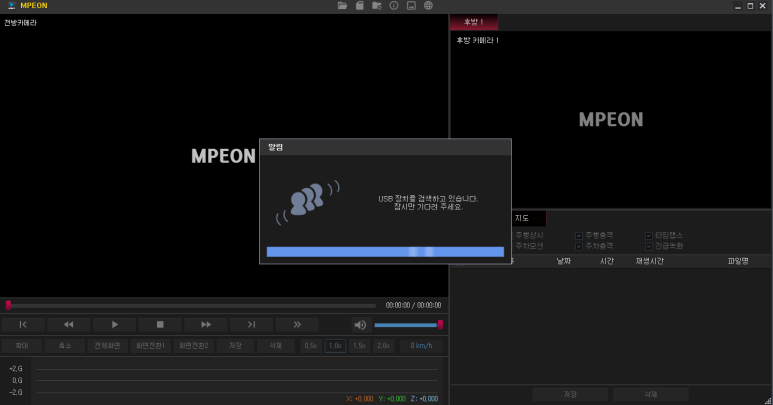
Task: Click the USB search progress bar
Action: 385,252
